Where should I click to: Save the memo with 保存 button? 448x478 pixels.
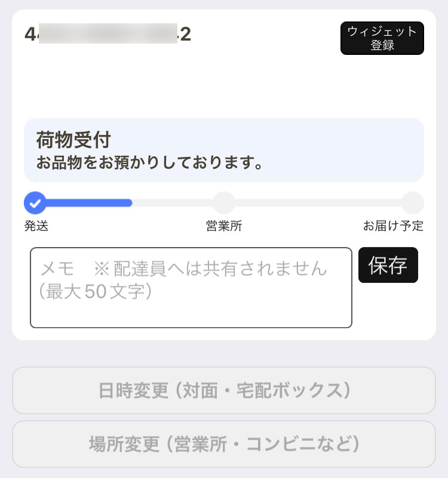pyautogui.click(x=388, y=265)
